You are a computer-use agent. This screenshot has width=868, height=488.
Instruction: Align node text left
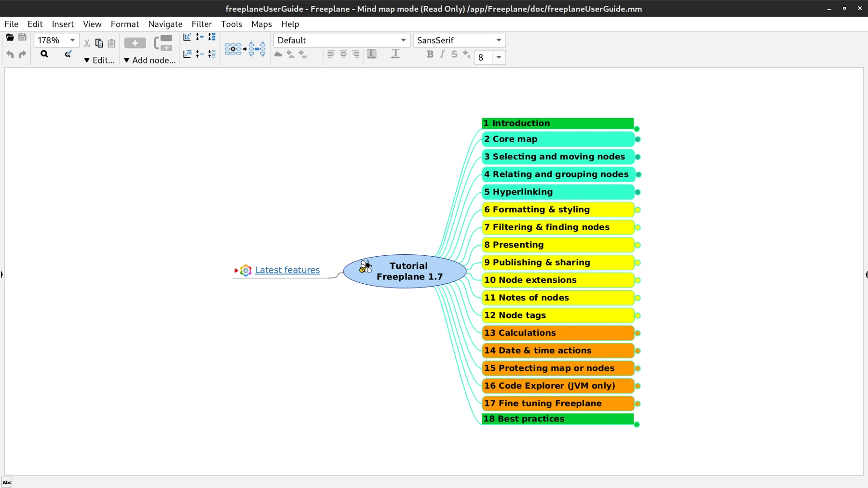(331, 54)
